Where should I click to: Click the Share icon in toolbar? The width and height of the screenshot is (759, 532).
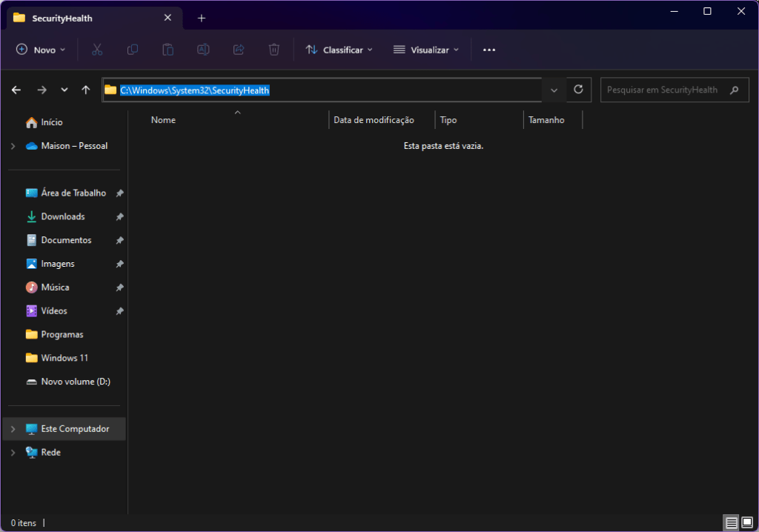[x=239, y=50]
